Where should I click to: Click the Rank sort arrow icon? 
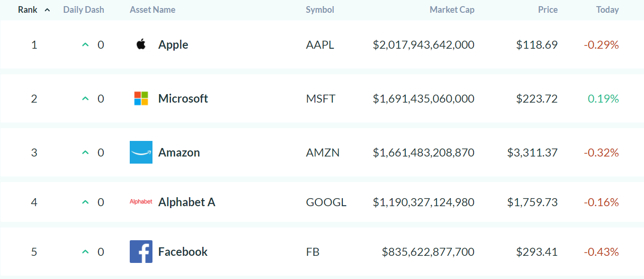coord(47,10)
